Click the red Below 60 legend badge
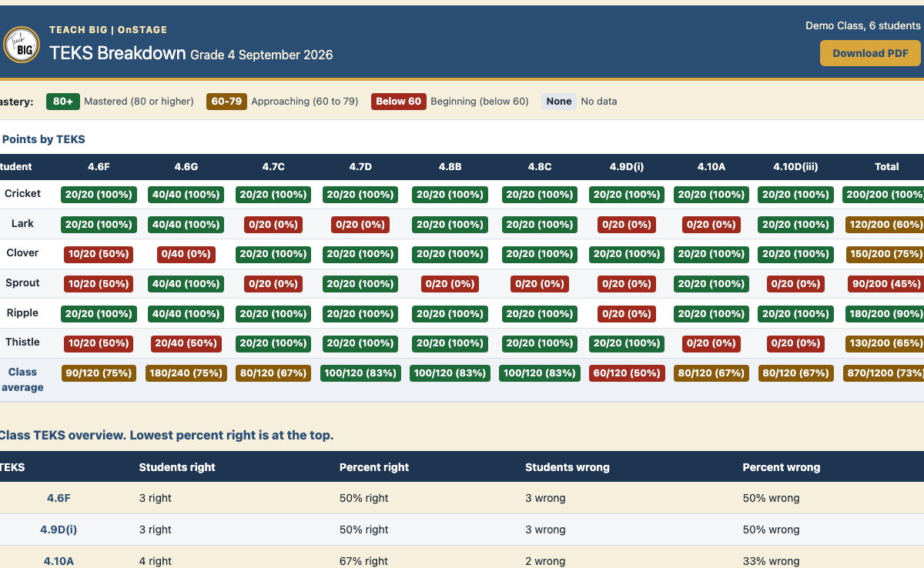 [x=399, y=102]
